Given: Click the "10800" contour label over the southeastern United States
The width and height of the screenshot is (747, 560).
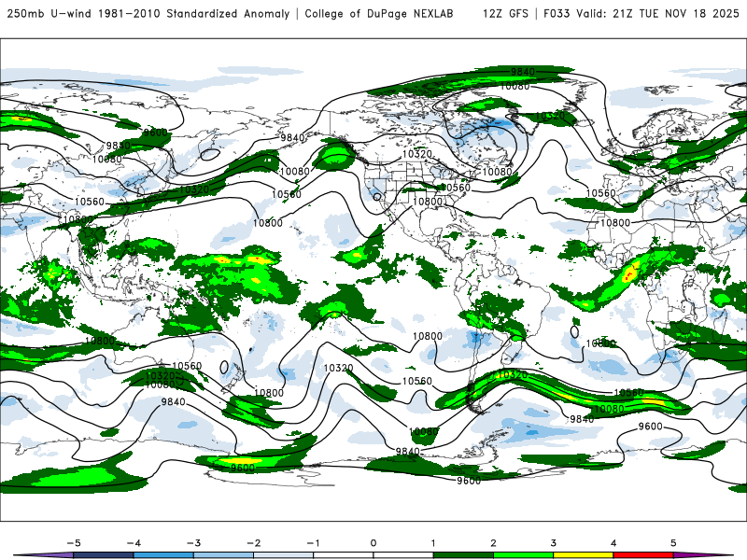Looking at the screenshot, I should [428, 202].
